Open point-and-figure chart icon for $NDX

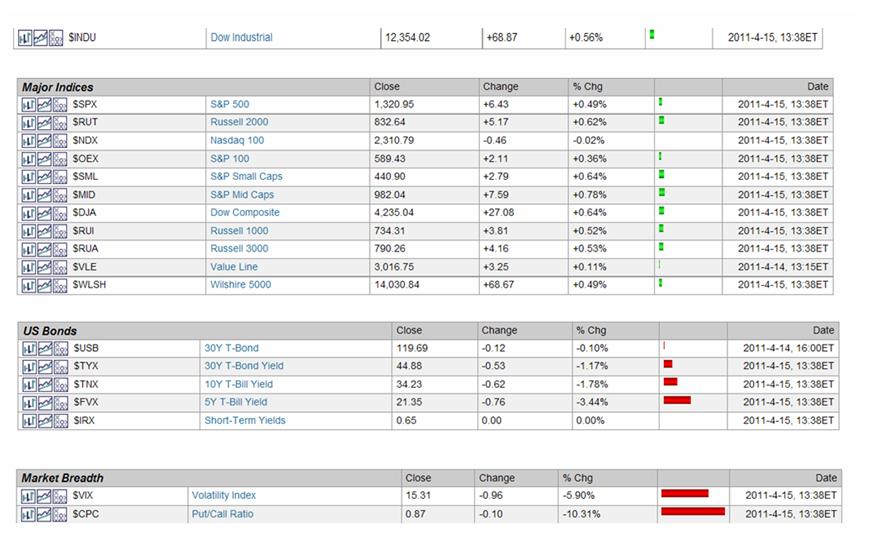pos(59,140)
